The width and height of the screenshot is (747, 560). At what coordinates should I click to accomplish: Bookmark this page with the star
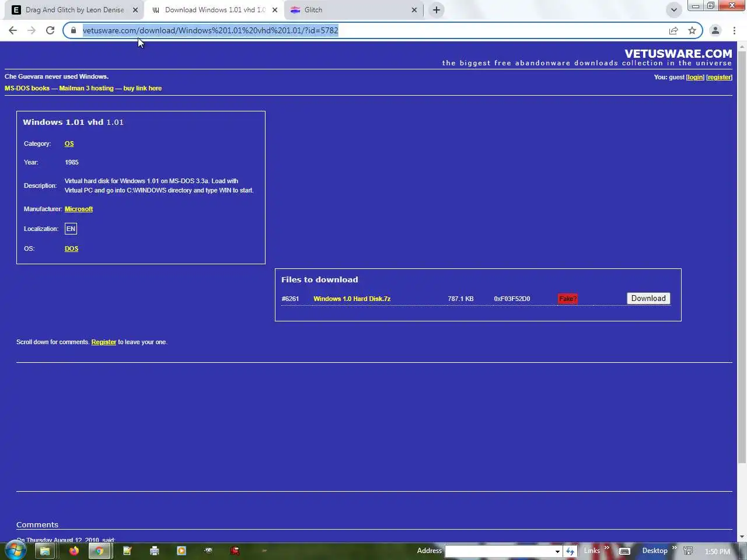pyautogui.click(x=692, y=30)
